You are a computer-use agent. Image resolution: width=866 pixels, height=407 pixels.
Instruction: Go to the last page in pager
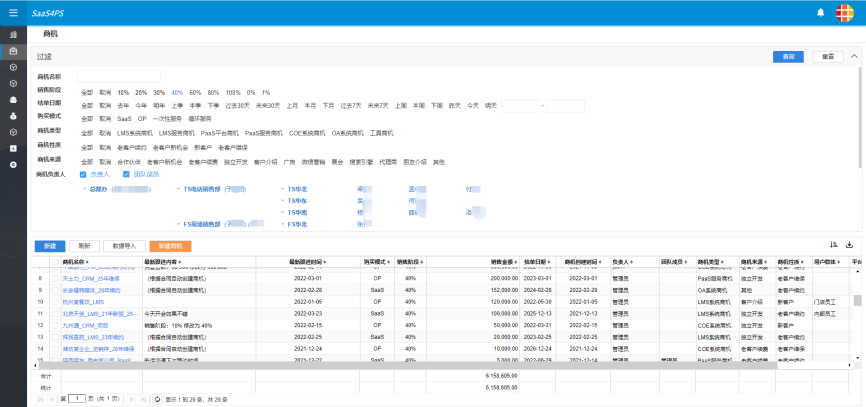143,399
